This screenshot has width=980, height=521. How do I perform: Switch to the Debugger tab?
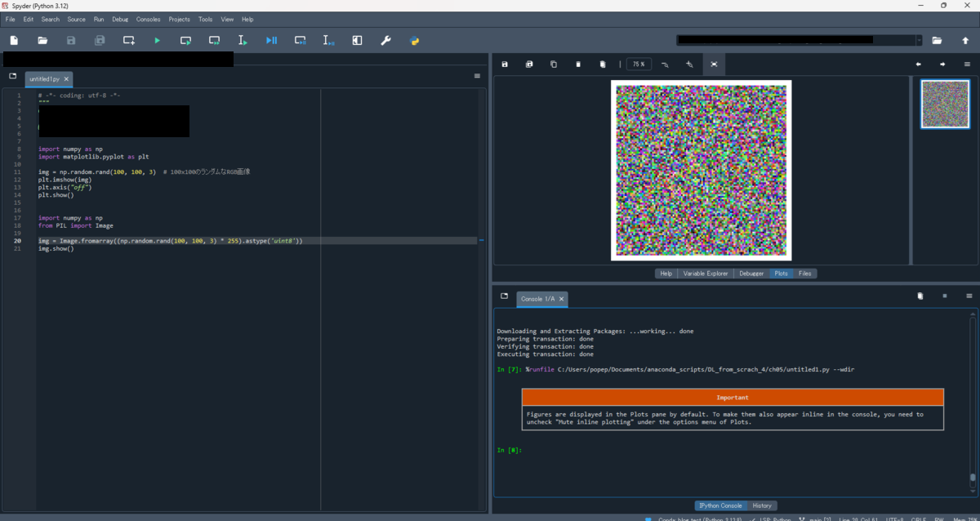point(751,274)
